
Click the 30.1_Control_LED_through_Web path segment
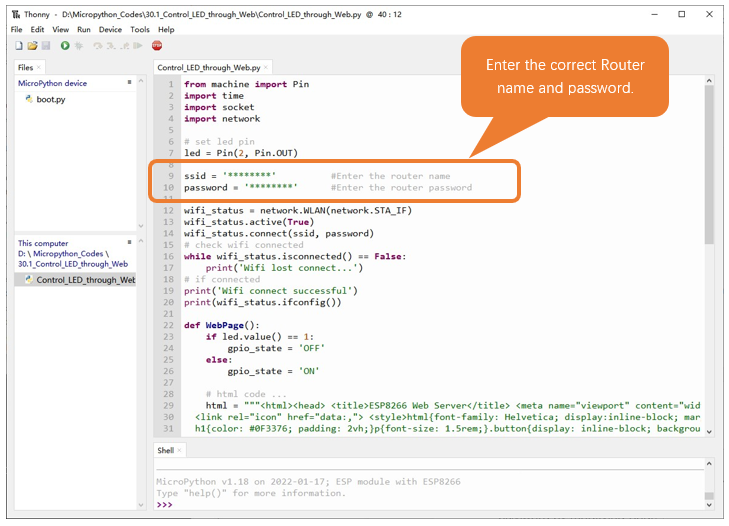coord(73,264)
